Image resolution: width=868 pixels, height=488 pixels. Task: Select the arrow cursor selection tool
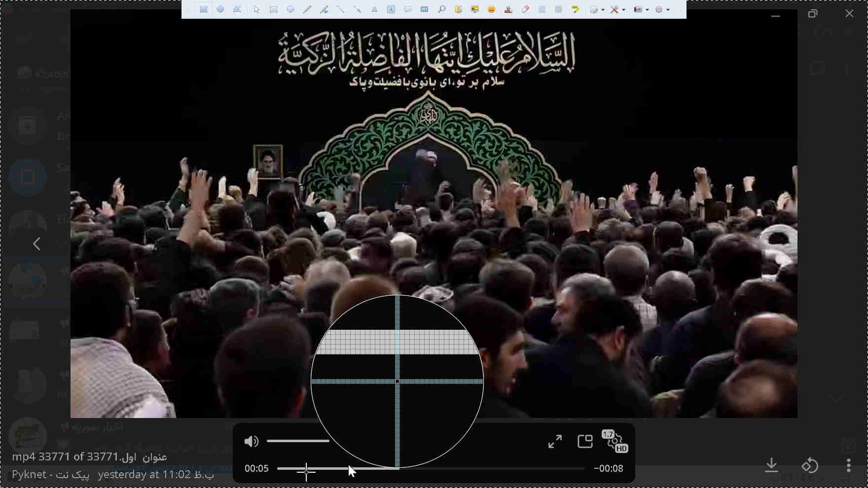tap(256, 9)
